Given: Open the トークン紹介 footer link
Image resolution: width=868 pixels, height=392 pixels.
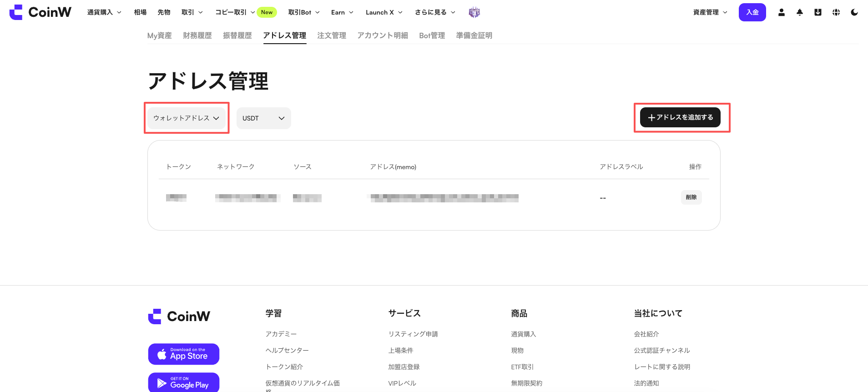Looking at the screenshot, I should [284, 367].
